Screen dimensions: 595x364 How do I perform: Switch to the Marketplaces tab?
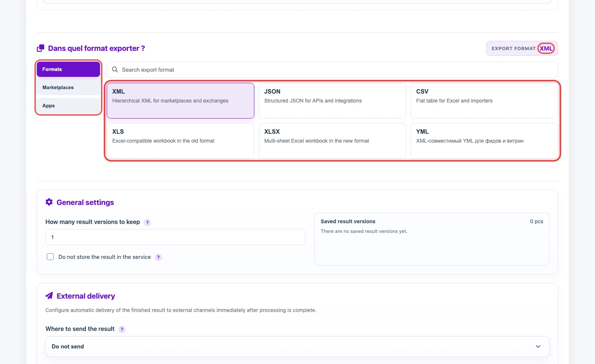pyautogui.click(x=68, y=88)
